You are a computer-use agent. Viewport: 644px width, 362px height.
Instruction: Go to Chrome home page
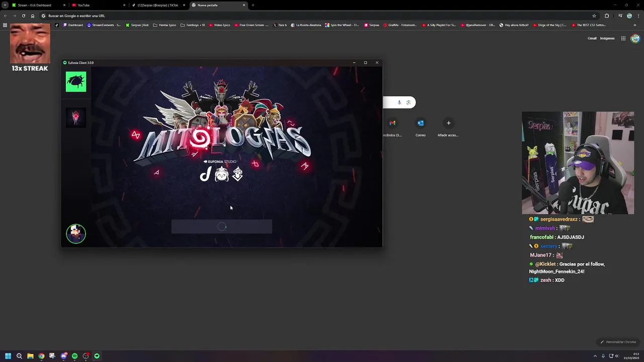coord(33,16)
